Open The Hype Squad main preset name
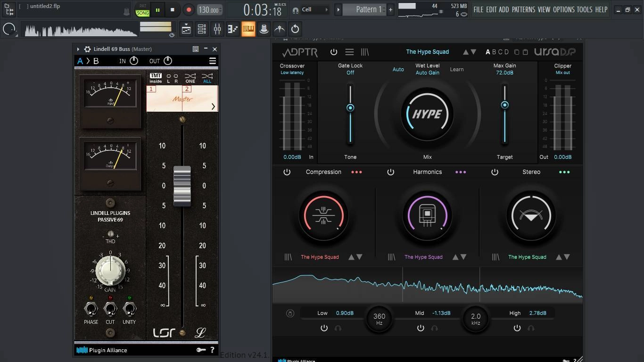Viewport: 644px width, 362px height. point(428,52)
